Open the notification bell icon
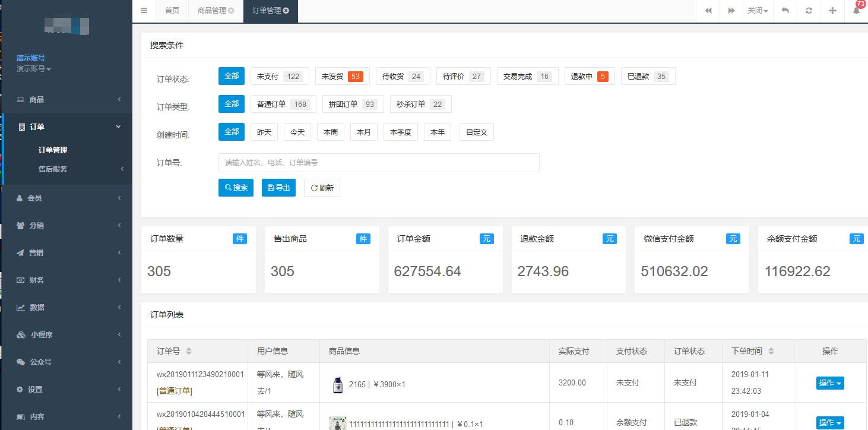The image size is (868, 430). (x=856, y=11)
